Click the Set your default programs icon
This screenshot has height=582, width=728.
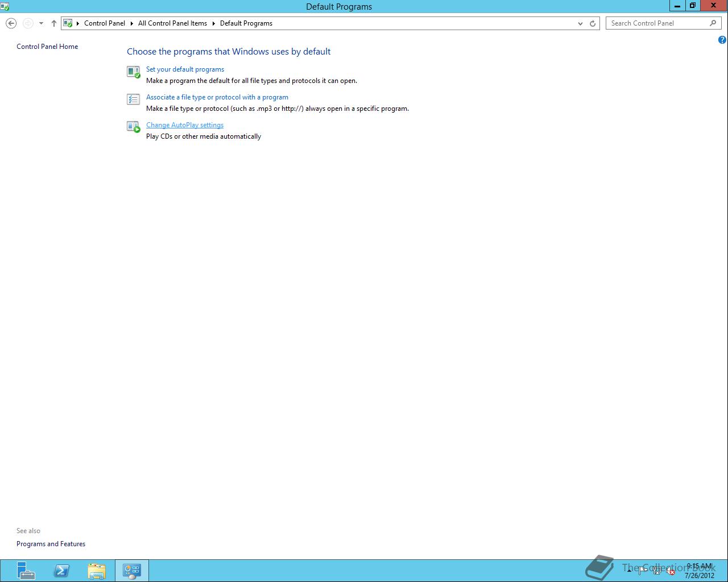tap(133, 72)
